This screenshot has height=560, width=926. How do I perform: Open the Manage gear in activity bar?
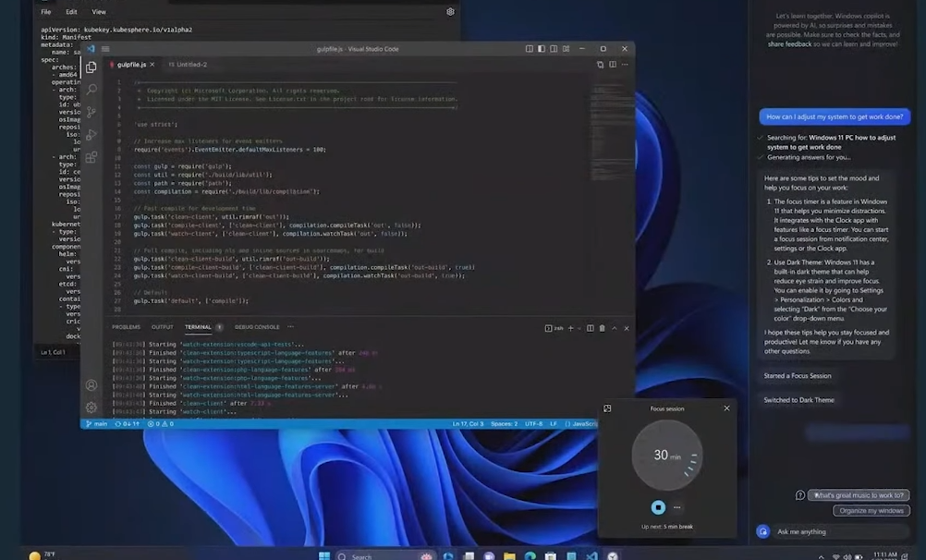click(91, 407)
